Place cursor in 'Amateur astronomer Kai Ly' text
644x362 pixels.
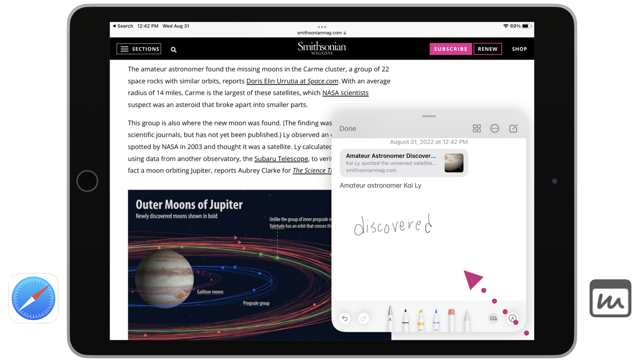[x=380, y=185]
